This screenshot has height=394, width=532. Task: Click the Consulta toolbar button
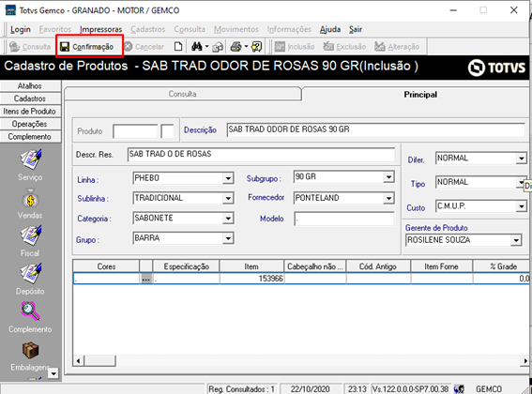pos(30,47)
